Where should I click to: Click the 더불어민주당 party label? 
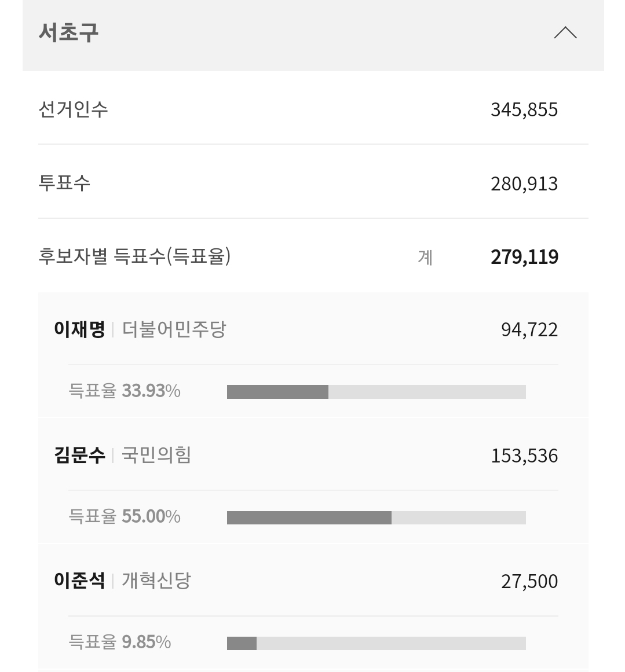coord(174,330)
